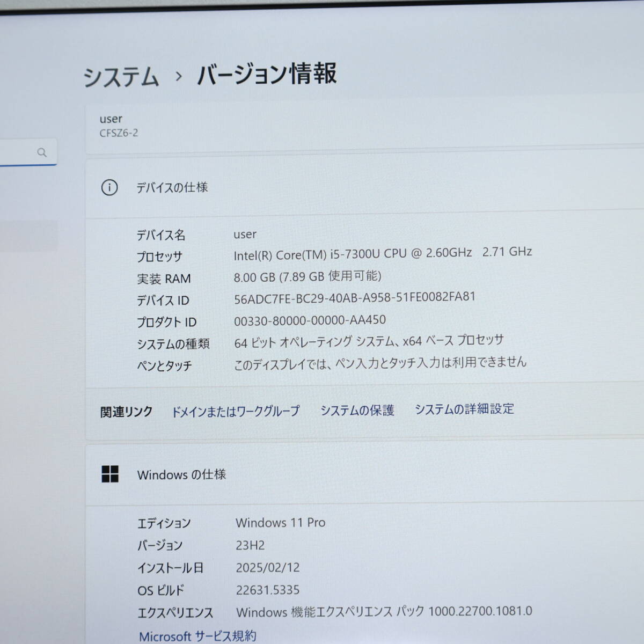Select the 23H2 version value

[x=250, y=545]
